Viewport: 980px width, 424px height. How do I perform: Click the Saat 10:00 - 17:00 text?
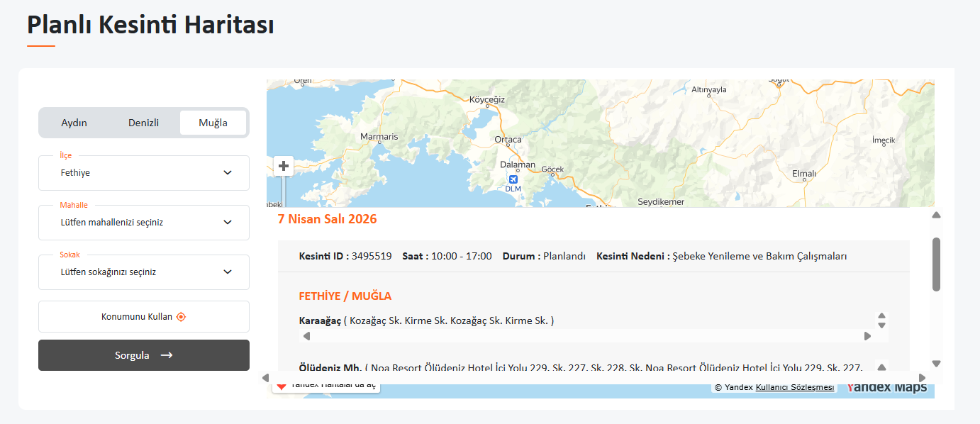(447, 256)
